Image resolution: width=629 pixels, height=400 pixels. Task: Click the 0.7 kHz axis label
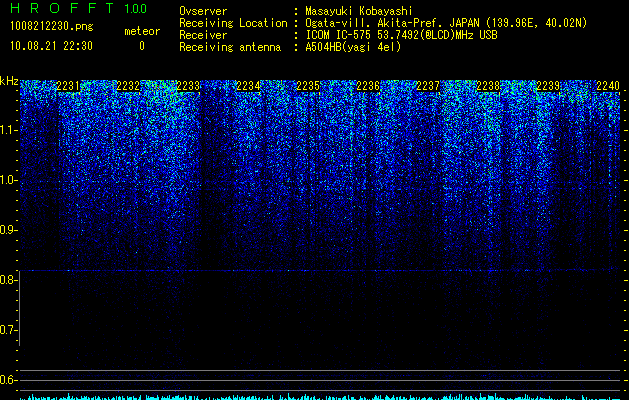pos(9,330)
